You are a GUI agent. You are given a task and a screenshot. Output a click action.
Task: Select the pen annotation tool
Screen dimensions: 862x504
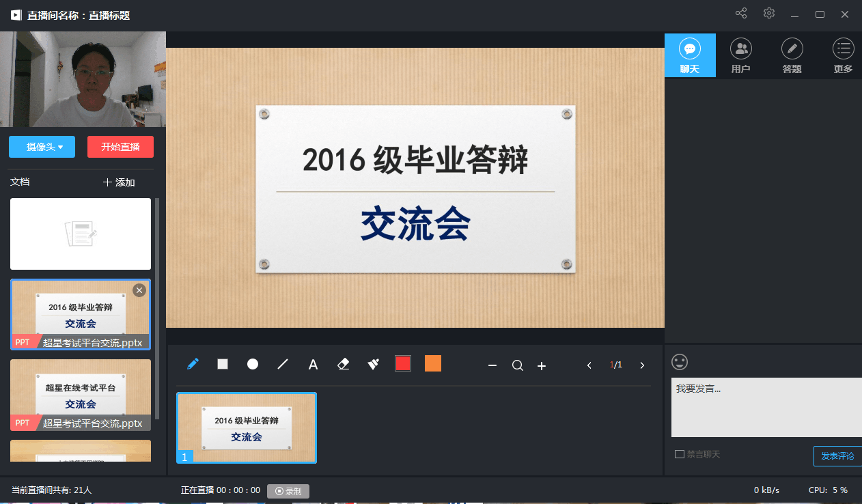(x=192, y=365)
